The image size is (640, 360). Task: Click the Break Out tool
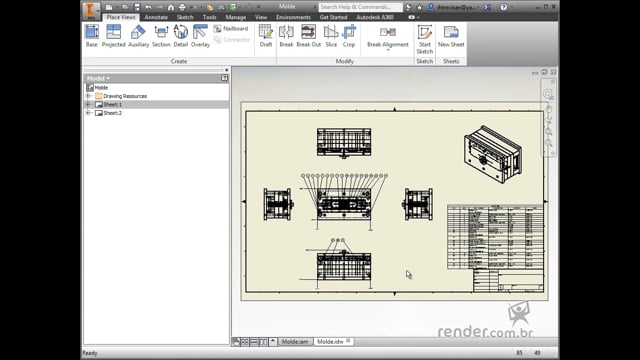(x=309, y=36)
